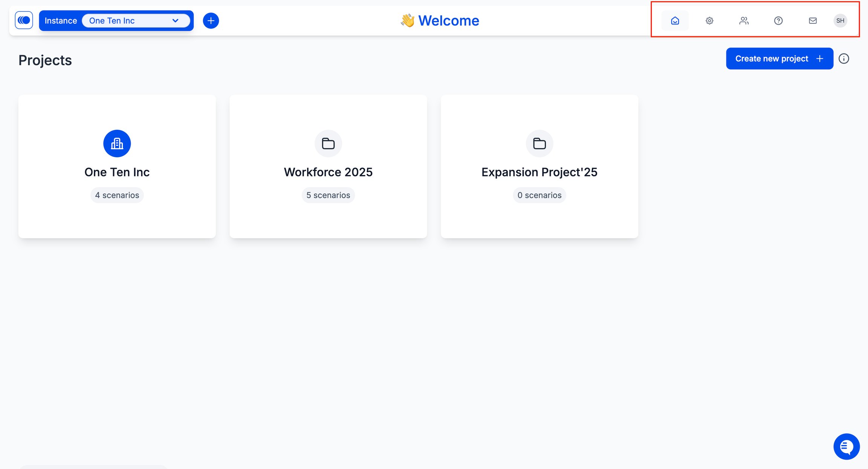Open the Workforce 2025 project card
This screenshot has width=868, height=469.
coord(328,166)
